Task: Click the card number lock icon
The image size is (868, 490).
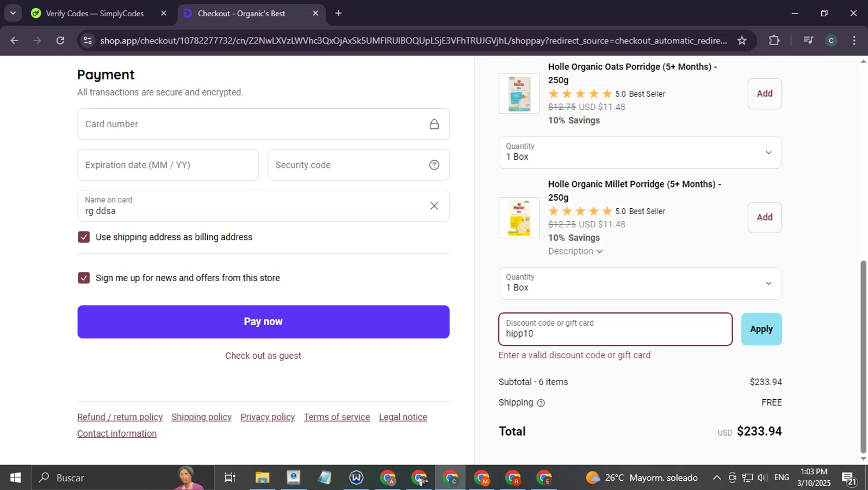Action: 434,124
